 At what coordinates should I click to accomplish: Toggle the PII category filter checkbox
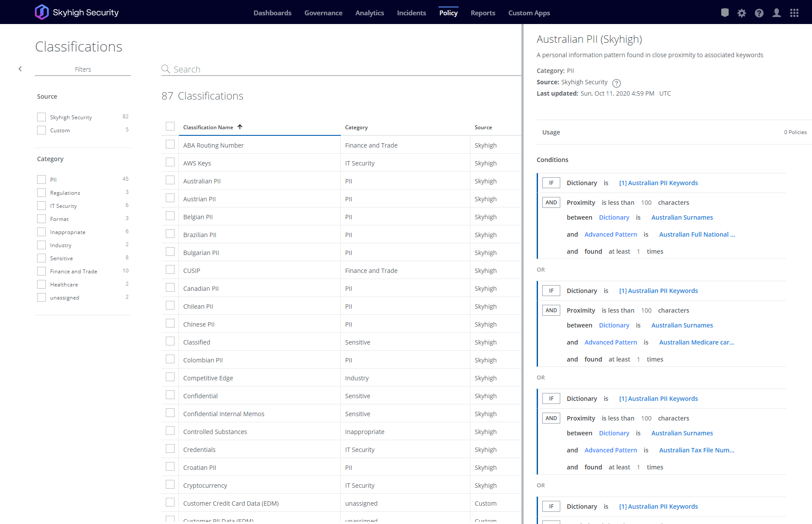click(x=41, y=179)
